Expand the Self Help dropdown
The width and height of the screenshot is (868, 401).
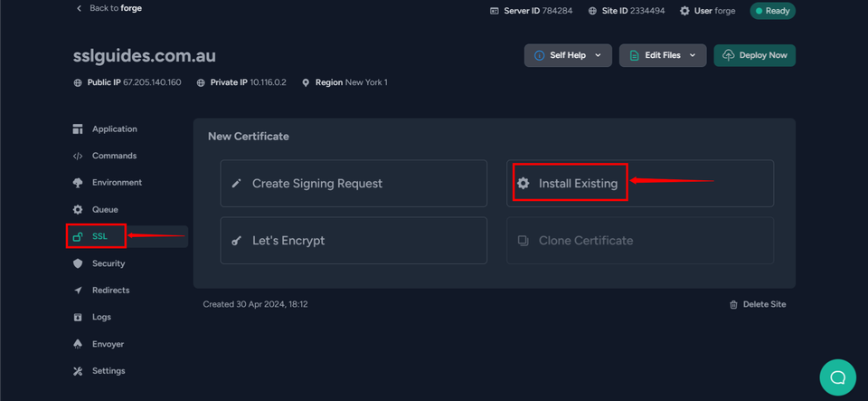click(x=568, y=55)
